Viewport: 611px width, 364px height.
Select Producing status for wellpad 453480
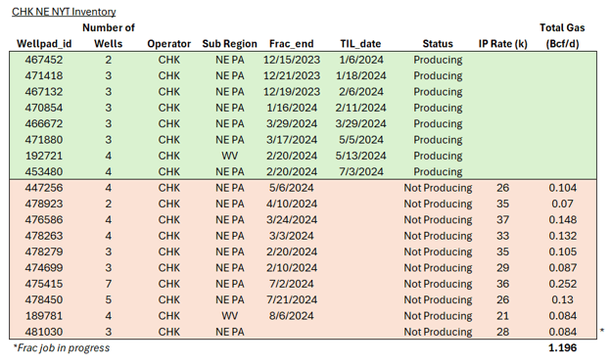tap(438, 171)
